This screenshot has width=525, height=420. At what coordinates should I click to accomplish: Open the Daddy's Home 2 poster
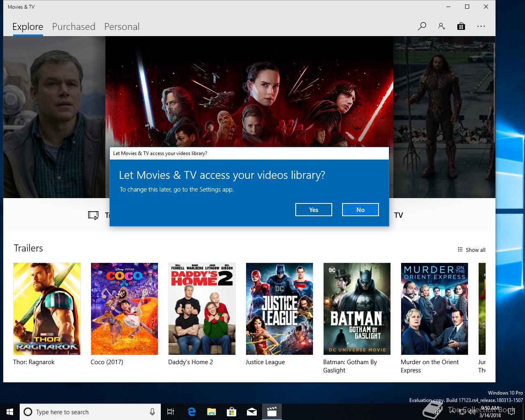click(202, 309)
